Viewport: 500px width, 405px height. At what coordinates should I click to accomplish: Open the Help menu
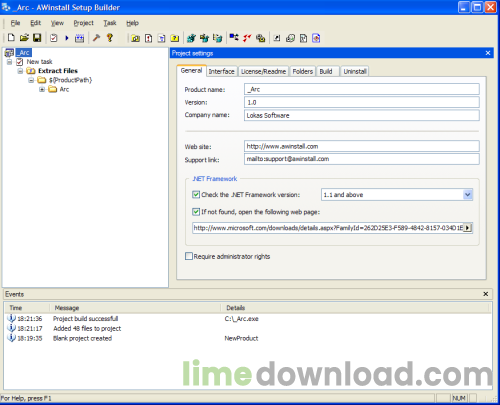point(132,23)
